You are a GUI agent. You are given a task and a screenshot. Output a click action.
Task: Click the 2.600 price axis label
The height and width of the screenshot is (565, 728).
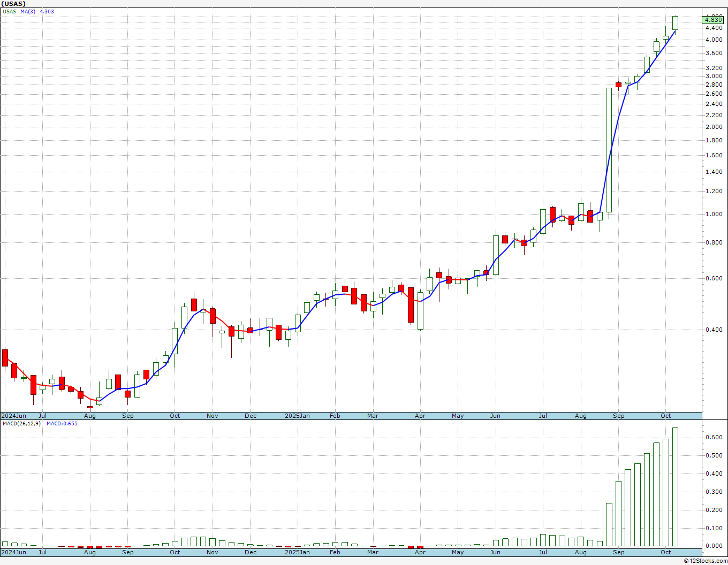(714, 94)
